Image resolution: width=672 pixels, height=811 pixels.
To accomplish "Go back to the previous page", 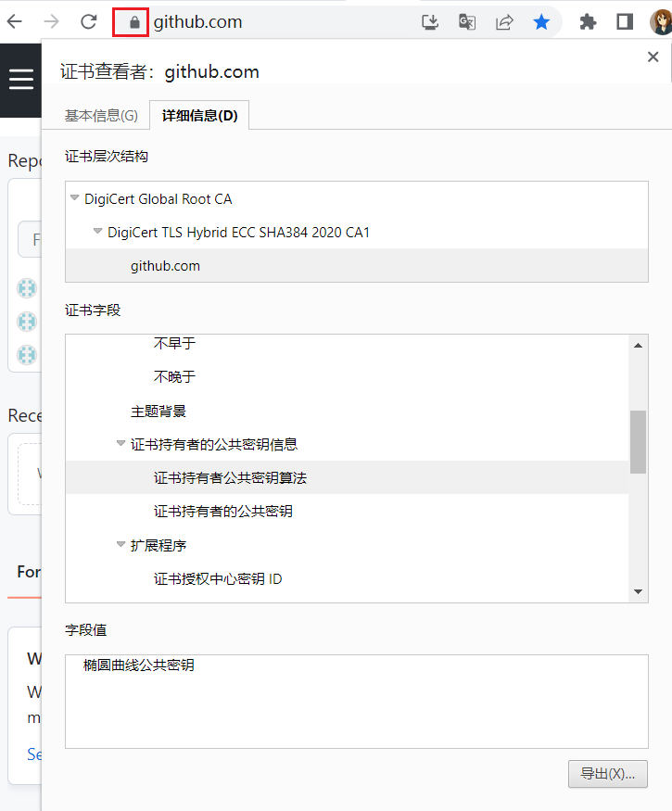I will (15, 21).
